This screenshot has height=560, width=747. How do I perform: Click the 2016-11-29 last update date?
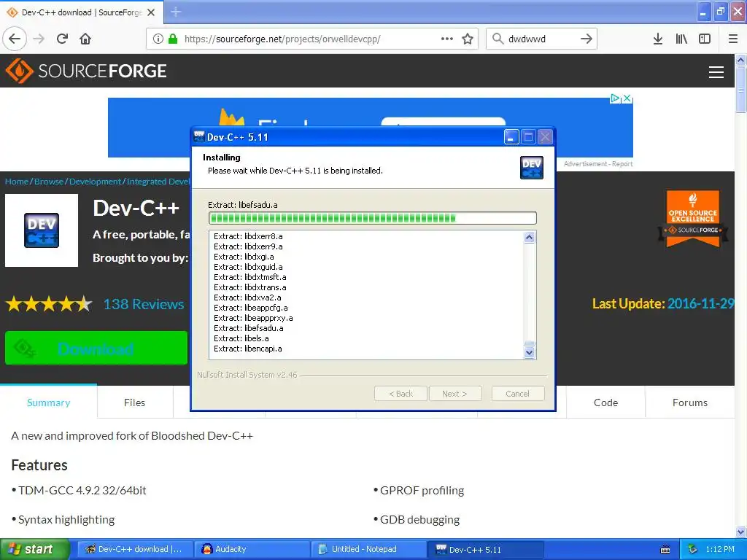(x=700, y=303)
